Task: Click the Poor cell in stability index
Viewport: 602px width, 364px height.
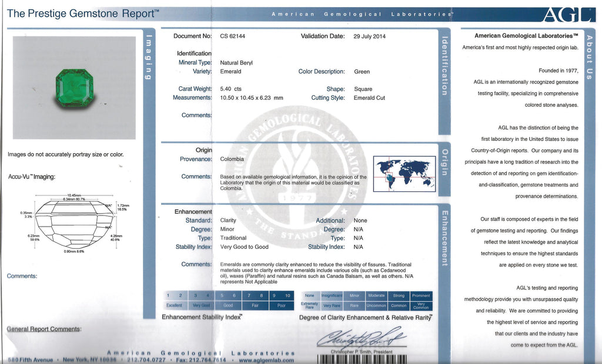Action: 282,305
